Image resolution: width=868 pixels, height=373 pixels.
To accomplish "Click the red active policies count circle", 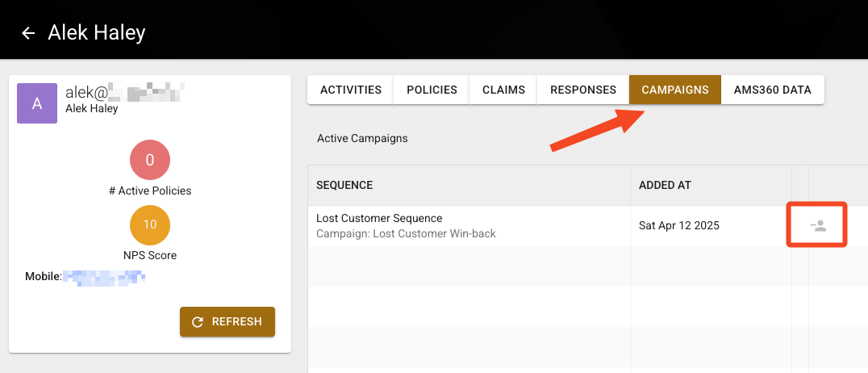I will [150, 161].
